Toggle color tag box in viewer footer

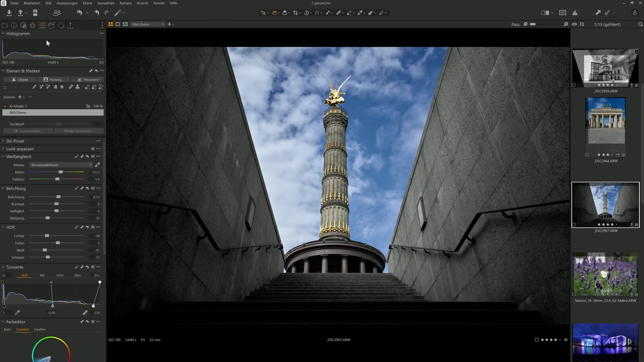tap(536, 340)
